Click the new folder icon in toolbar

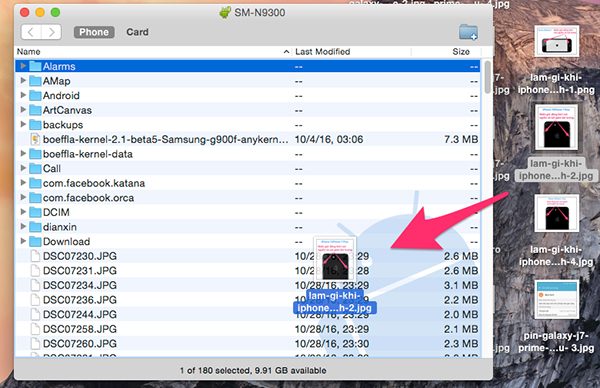coord(468,32)
